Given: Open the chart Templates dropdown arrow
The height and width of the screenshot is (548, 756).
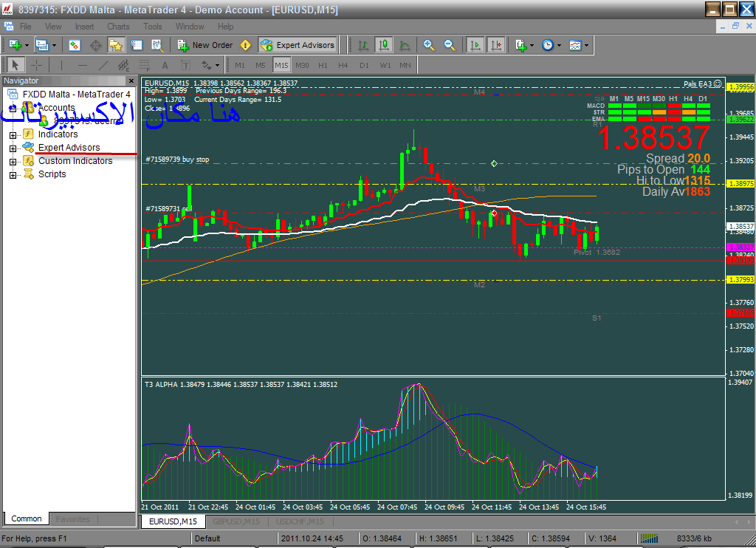Looking at the screenshot, I should [x=587, y=45].
